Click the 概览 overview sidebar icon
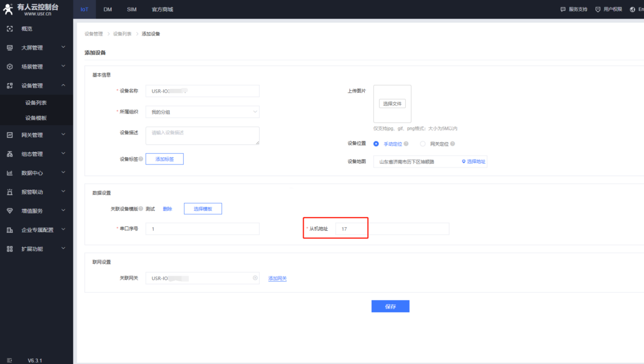This screenshot has height=364, width=644. click(x=10, y=29)
